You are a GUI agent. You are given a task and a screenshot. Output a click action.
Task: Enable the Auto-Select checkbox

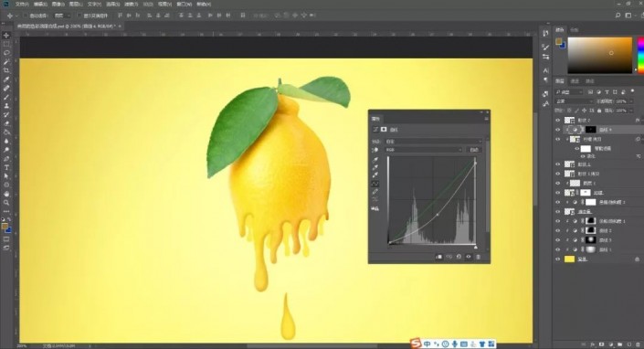(x=25, y=16)
